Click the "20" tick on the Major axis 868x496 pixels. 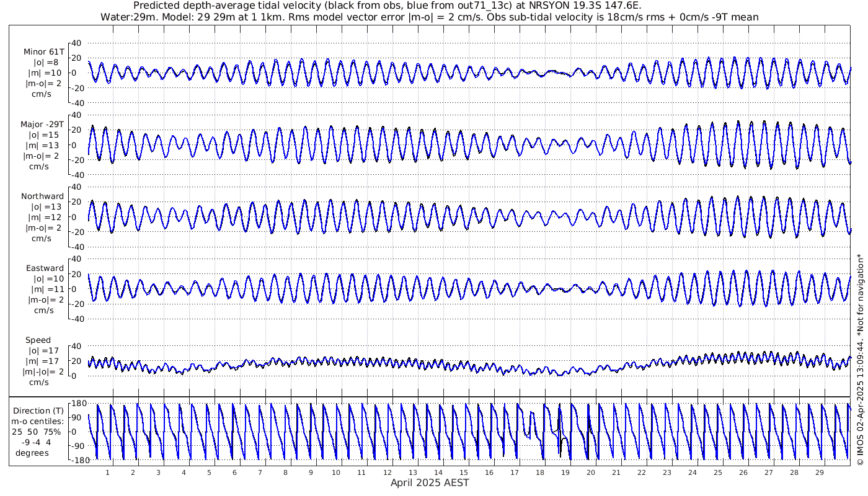(76, 130)
